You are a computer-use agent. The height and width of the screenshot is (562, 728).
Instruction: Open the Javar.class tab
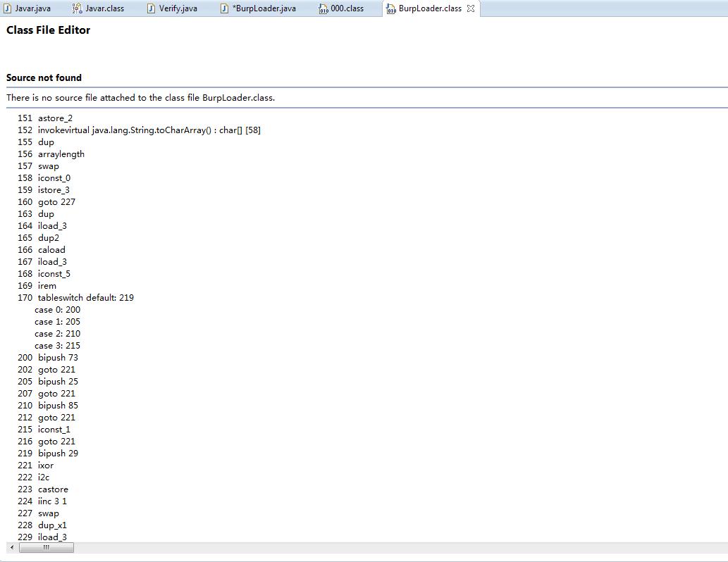104,8
